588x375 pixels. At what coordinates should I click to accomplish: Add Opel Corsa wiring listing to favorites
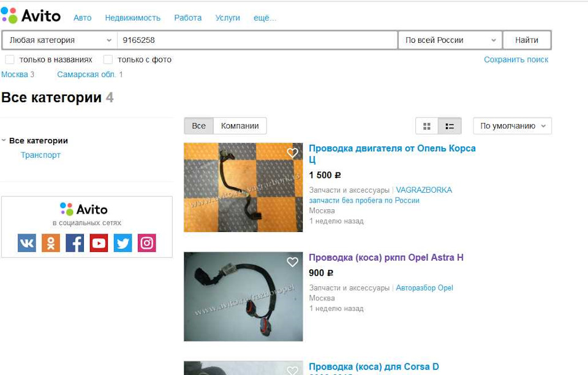point(293,153)
